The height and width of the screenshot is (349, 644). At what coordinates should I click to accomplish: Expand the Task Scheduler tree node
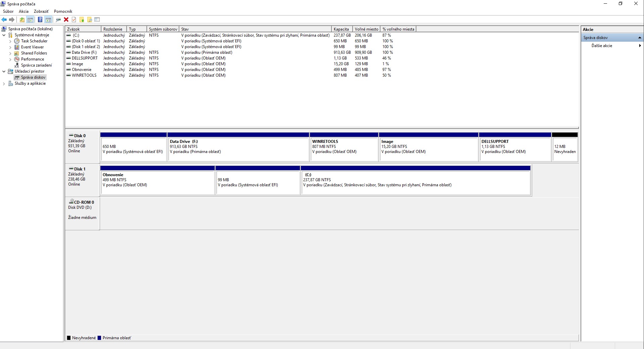[10, 41]
